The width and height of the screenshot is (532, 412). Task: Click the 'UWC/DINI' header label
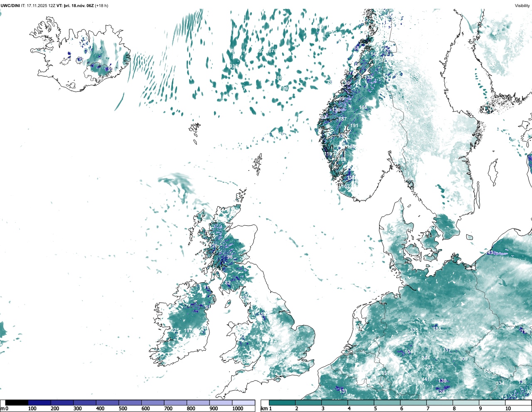(x=10, y=6)
